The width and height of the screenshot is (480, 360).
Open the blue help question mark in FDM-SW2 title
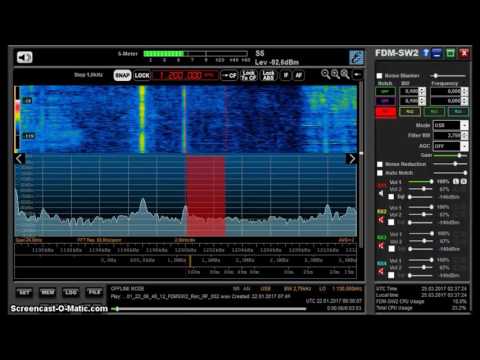tap(425, 53)
